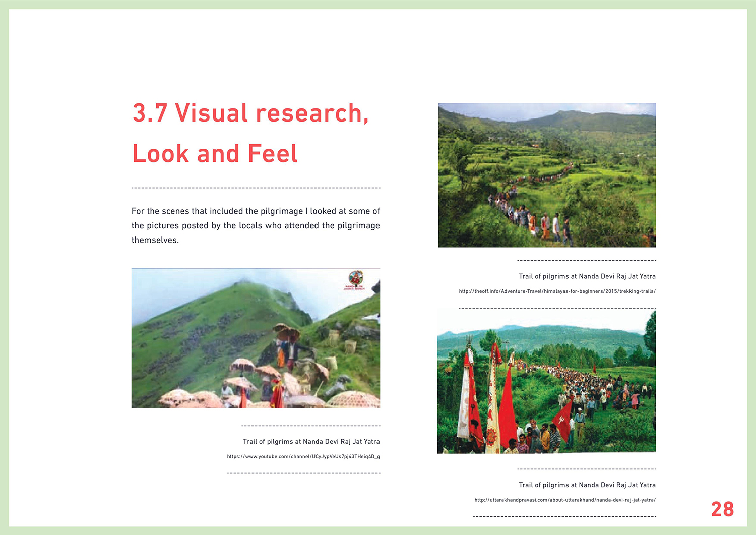The height and width of the screenshot is (535, 756).
Task: Click the dashed line below the uttarakhandpravasi link
Action: click(x=564, y=517)
